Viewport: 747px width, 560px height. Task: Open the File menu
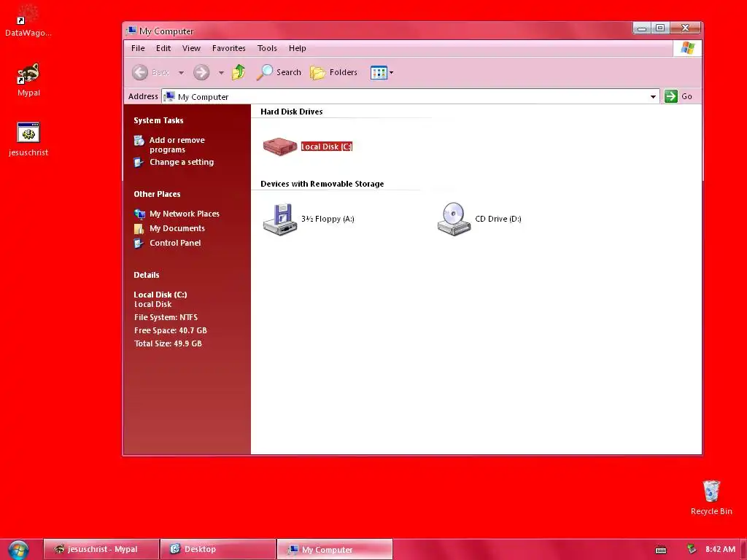(x=138, y=48)
